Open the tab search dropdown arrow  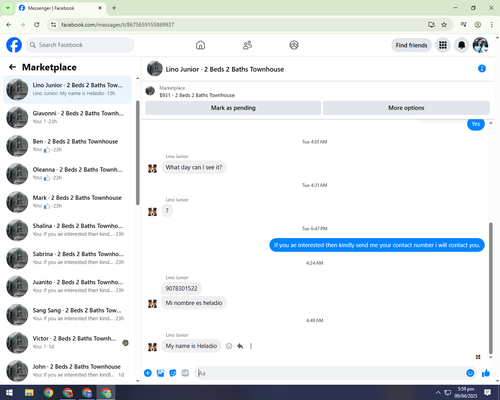[8, 8]
